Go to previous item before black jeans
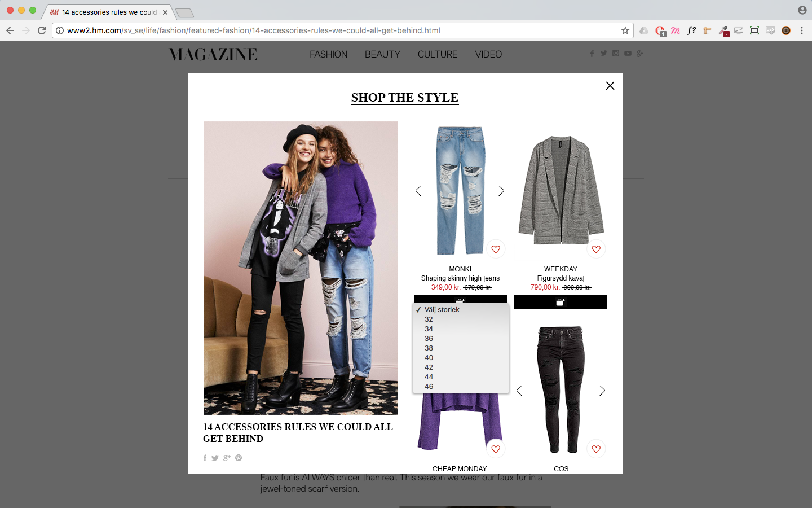This screenshot has height=508, width=812. click(x=519, y=391)
